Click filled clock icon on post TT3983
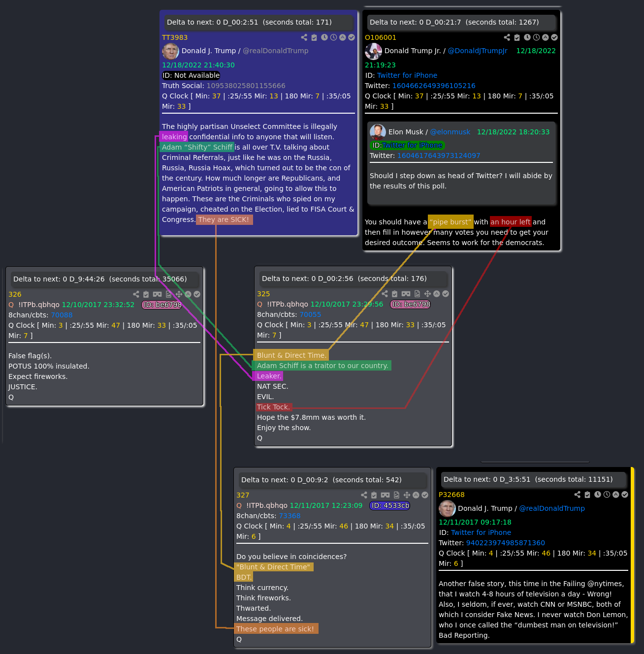 (x=324, y=37)
